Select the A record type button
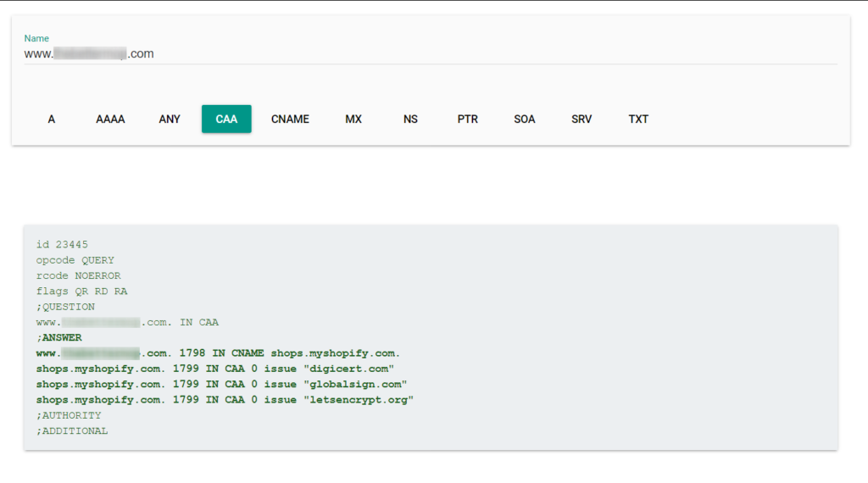This screenshot has height=483, width=868. pos(52,119)
